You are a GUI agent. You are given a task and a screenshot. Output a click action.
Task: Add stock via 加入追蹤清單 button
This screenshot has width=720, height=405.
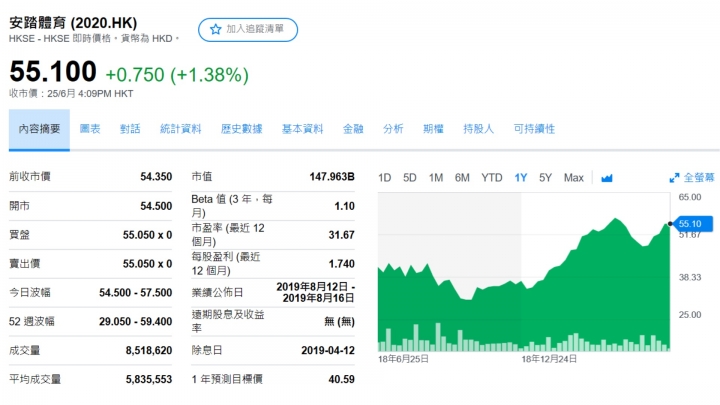tap(248, 29)
